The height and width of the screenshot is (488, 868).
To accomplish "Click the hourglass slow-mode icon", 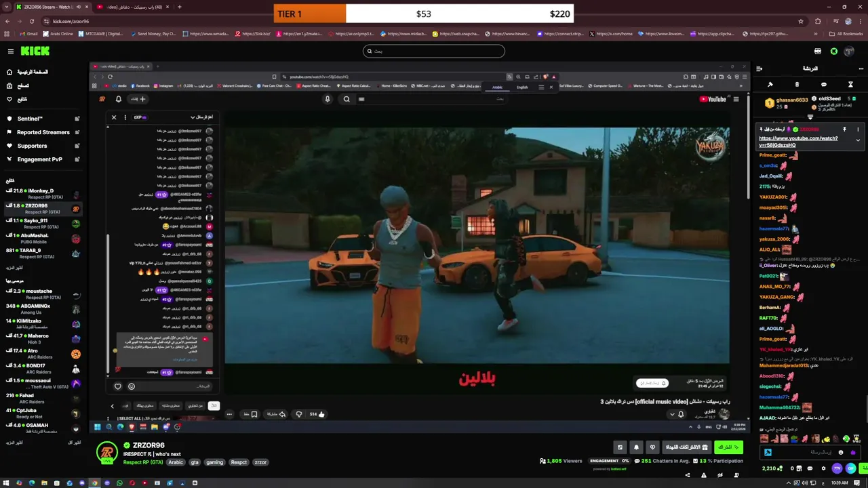I will coord(850,85).
